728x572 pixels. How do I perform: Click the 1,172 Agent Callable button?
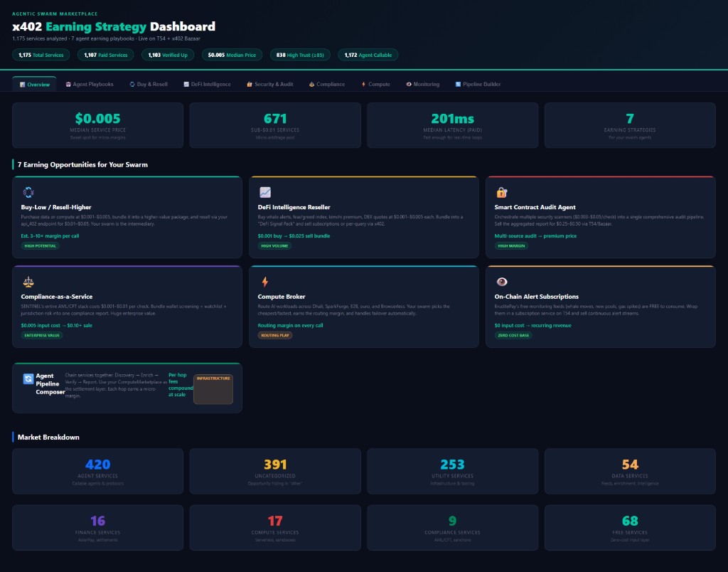tap(368, 54)
